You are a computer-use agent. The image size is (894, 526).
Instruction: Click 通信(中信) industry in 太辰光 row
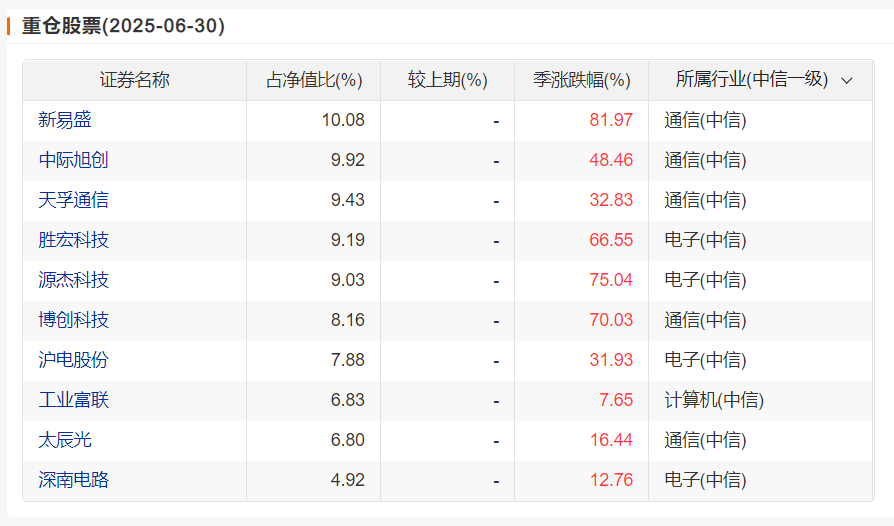(x=705, y=439)
